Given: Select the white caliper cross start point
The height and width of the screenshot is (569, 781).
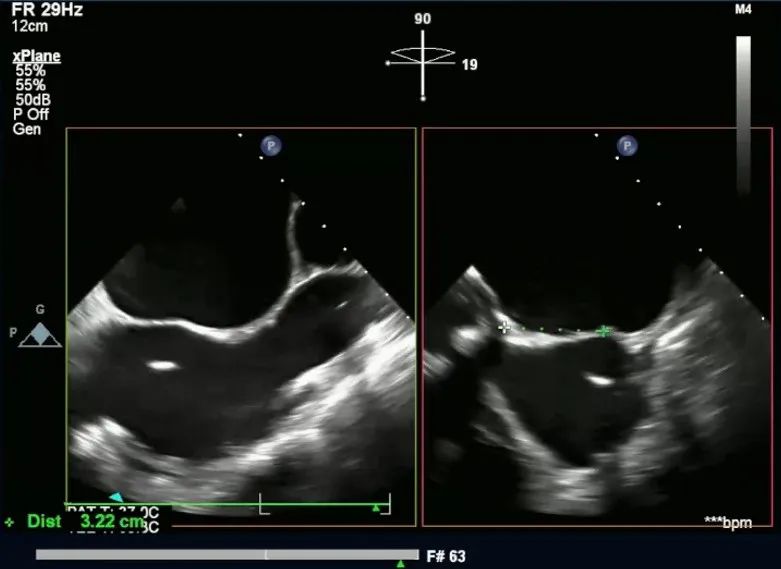Looking at the screenshot, I should [505, 326].
